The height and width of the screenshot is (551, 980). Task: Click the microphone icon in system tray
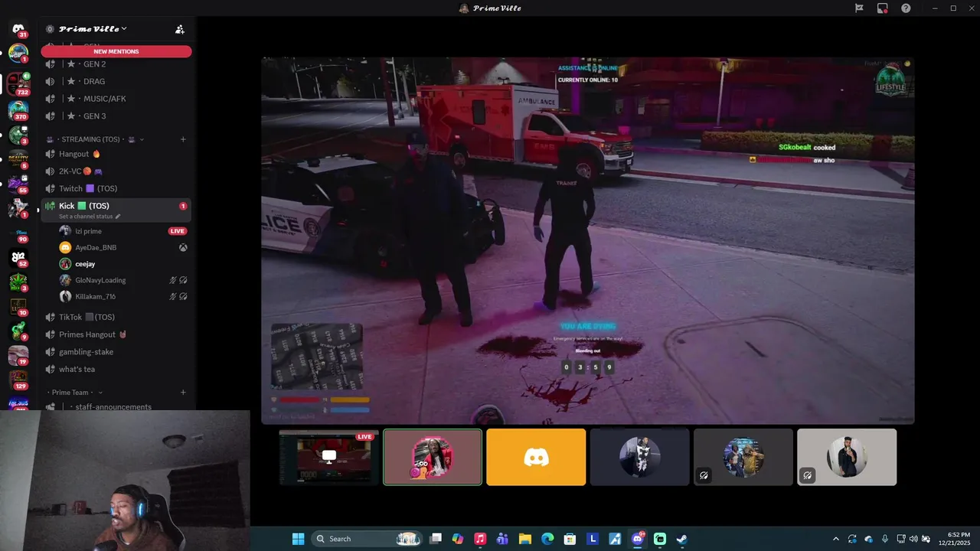click(885, 539)
